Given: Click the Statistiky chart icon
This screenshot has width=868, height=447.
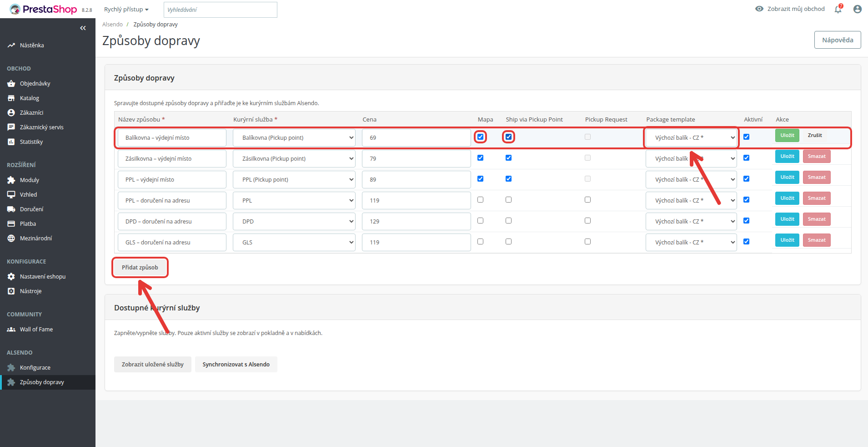Looking at the screenshot, I should coord(11,142).
